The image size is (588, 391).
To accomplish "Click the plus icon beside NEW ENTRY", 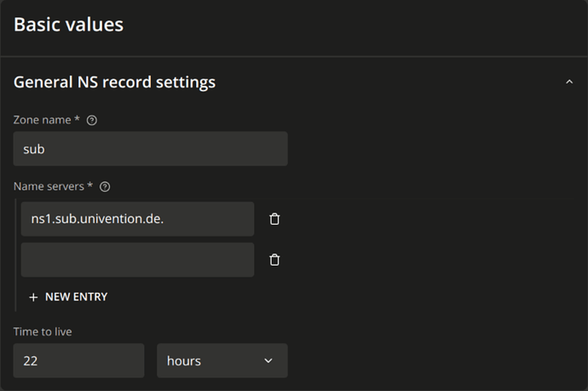I will click(x=33, y=297).
